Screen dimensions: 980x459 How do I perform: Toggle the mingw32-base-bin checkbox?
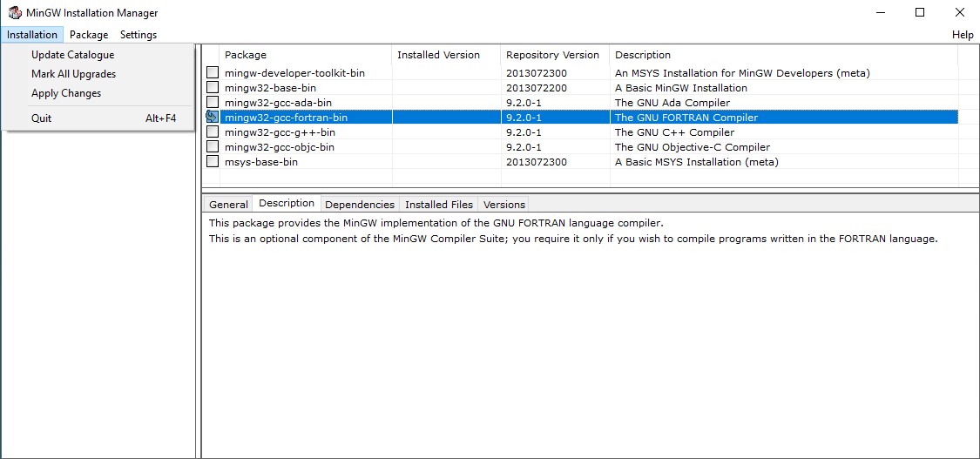[213, 87]
